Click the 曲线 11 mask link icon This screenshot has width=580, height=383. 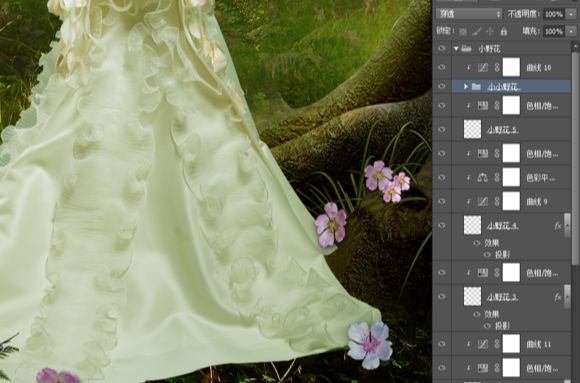(x=497, y=344)
